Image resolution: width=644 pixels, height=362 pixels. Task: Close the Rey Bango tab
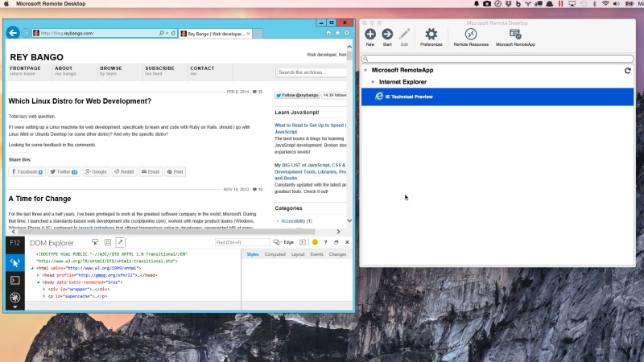point(248,34)
